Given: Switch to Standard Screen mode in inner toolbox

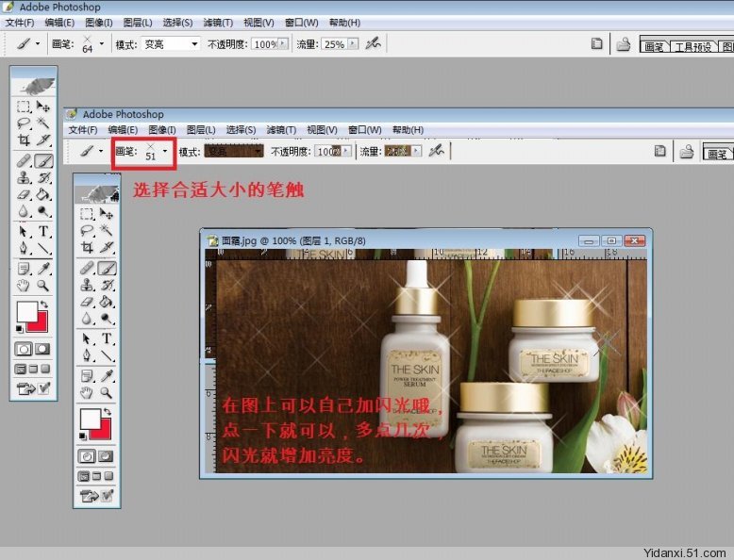Looking at the screenshot, I should pos(84,476).
